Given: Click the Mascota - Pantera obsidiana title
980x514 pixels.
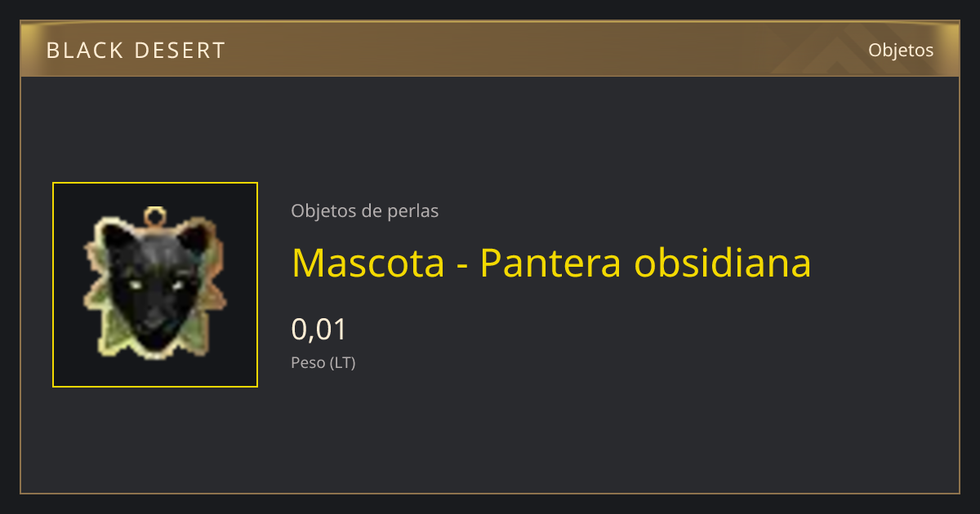Looking at the screenshot, I should pos(551,263).
